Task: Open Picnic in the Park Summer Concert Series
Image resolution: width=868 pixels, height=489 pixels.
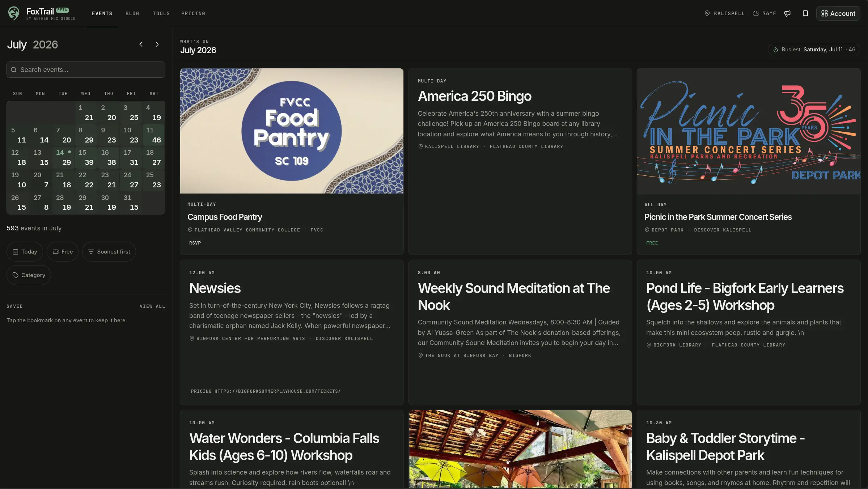Action: coord(718,217)
